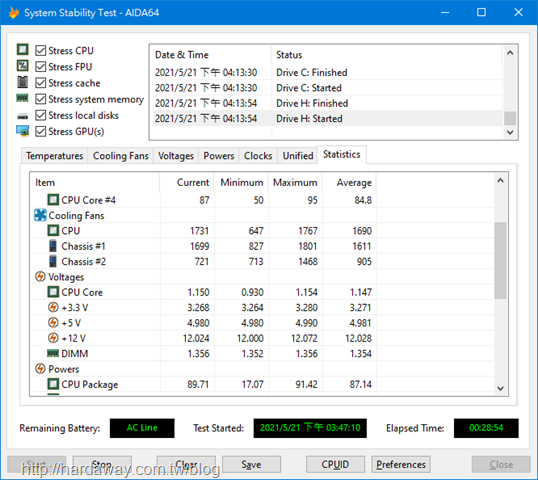The width and height of the screenshot is (538, 480).
Task: Click the AC Line battery status display
Action: click(142, 428)
